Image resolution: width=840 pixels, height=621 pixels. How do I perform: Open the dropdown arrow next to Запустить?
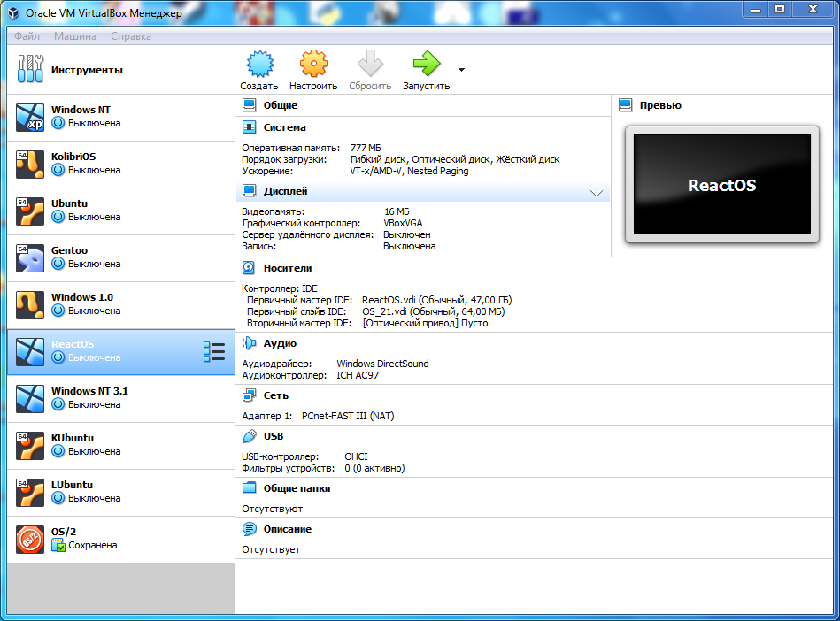pos(461,70)
